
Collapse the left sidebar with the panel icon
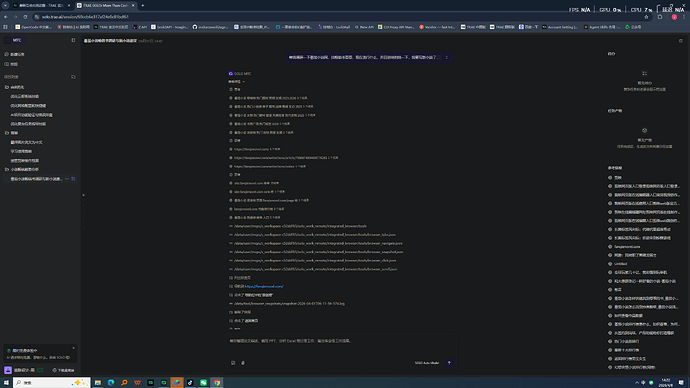pyautogui.click(x=73, y=40)
